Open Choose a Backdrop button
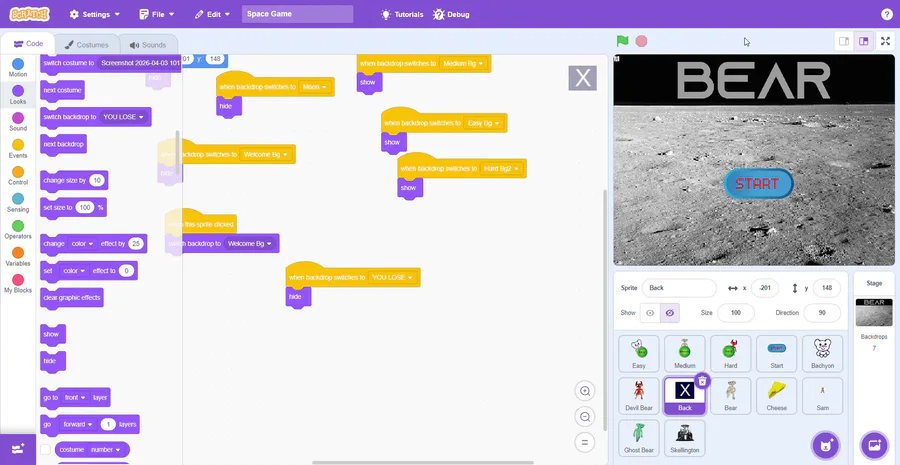The width and height of the screenshot is (900, 465). [874, 445]
